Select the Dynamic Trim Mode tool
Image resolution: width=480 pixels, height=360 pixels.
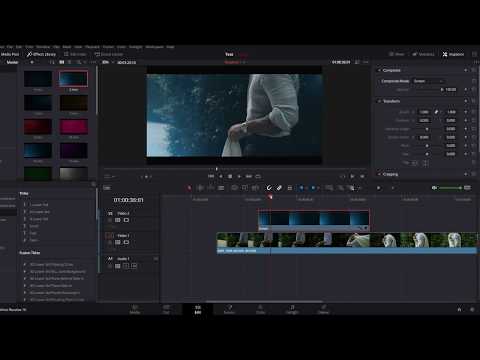(x=211, y=188)
